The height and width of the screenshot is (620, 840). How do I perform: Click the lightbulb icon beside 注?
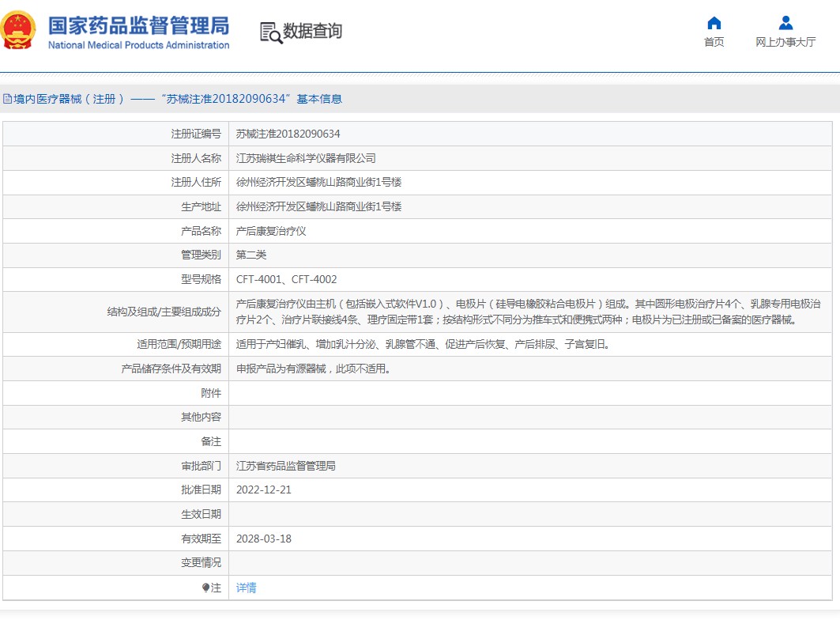tap(205, 588)
